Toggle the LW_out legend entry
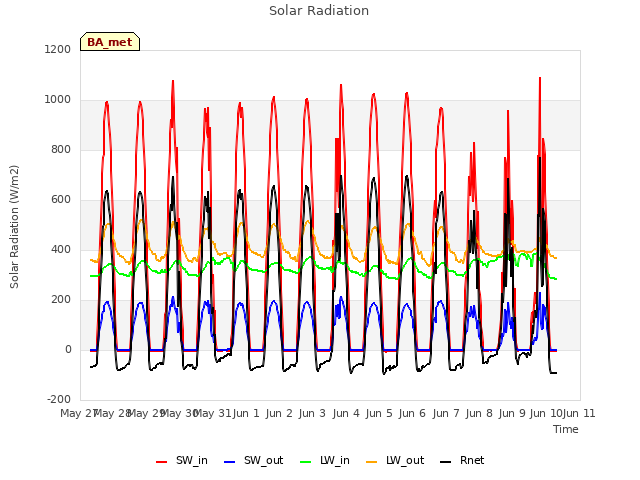Screen dimensions: 640x480 [395, 460]
